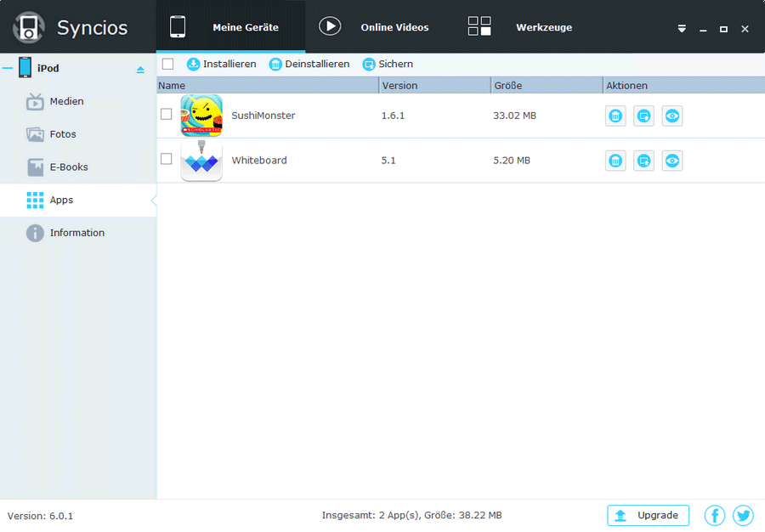The height and width of the screenshot is (532, 765).
Task: Click the Insgesamt: 2 App(s) summary text
Action: click(411, 515)
